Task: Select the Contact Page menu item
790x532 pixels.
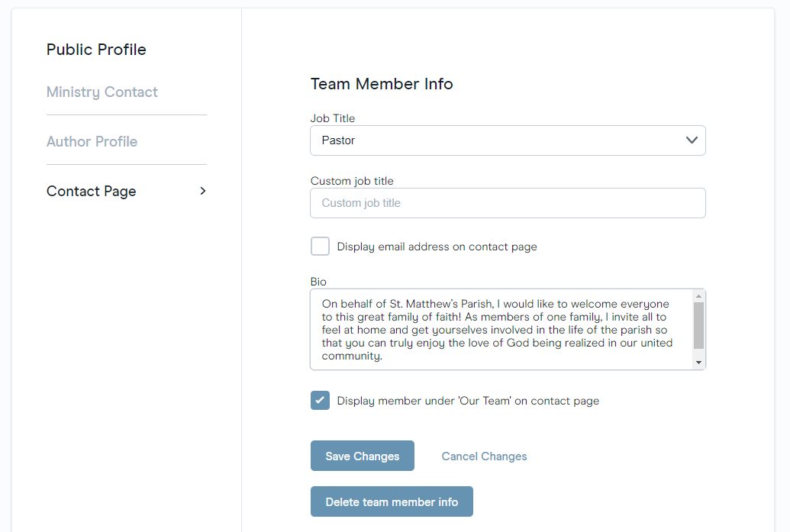Action: 92,191
